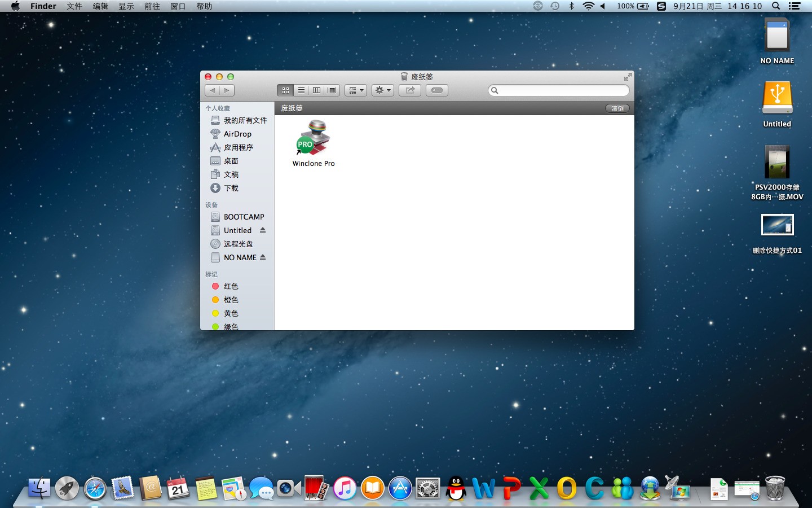The height and width of the screenshot is (508, 812).
Task: Select the Winclone Pro item in Trash
Action: pyautogui.click(x=314, y=143)
